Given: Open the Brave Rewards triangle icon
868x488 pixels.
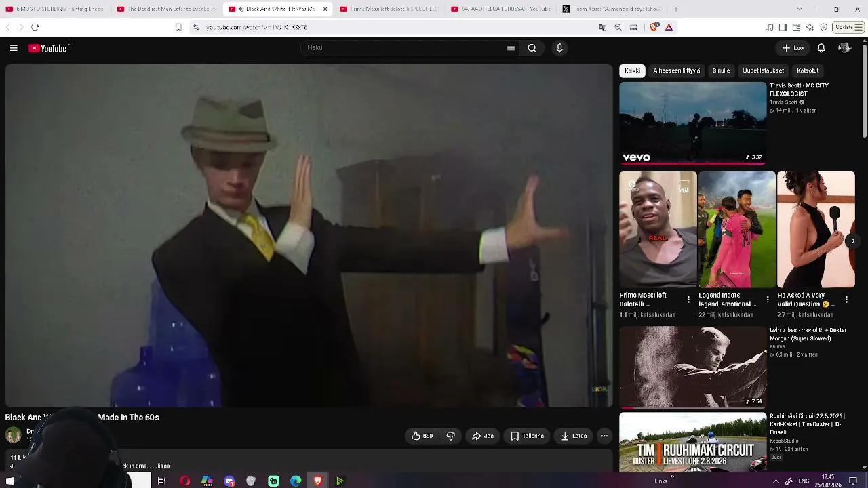Looking at the screenshot, I should [669, 27].
